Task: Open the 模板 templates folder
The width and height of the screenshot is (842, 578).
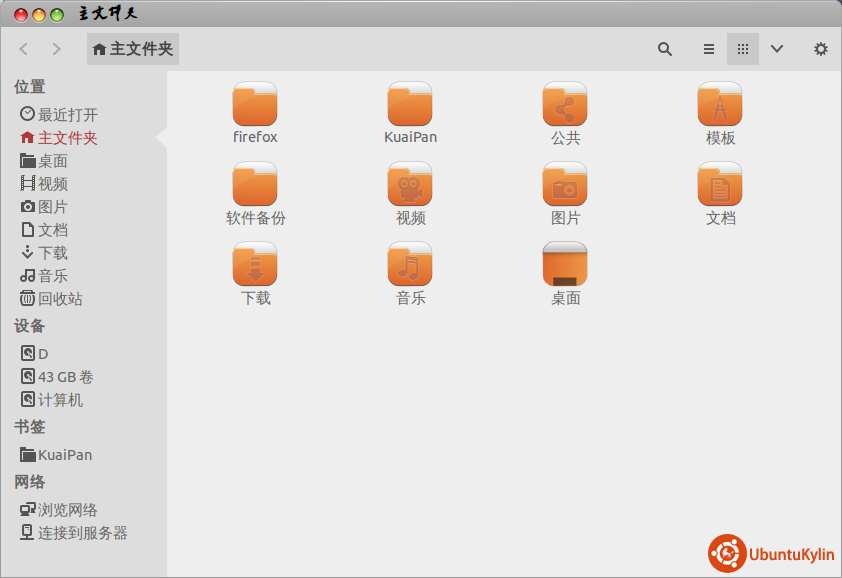Action: pos(720,105)
